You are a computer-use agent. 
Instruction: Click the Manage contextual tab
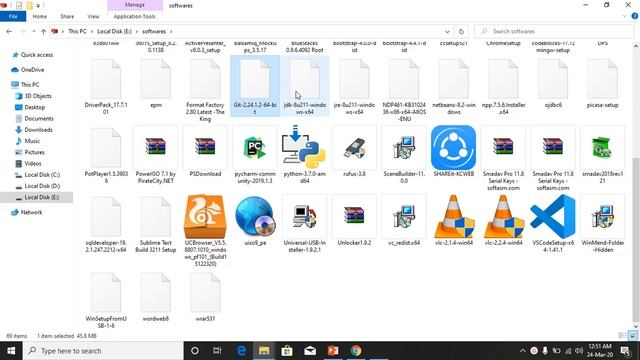point(135,5)
